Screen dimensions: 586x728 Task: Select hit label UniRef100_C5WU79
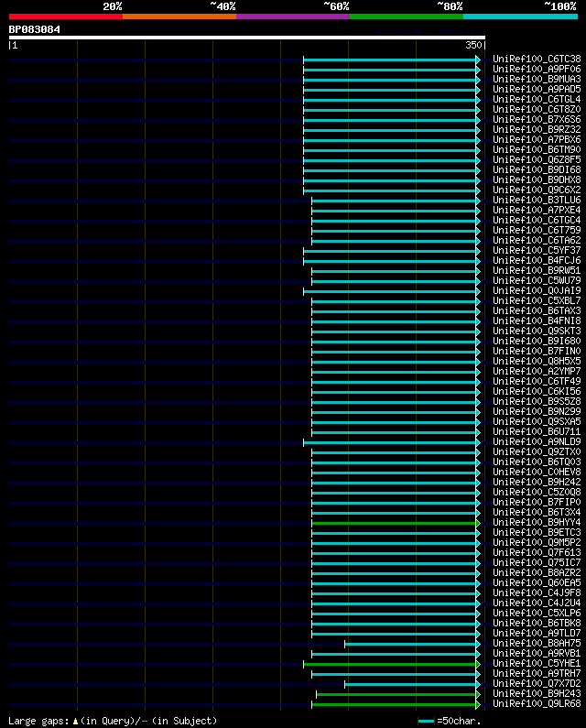coord(537,280)
